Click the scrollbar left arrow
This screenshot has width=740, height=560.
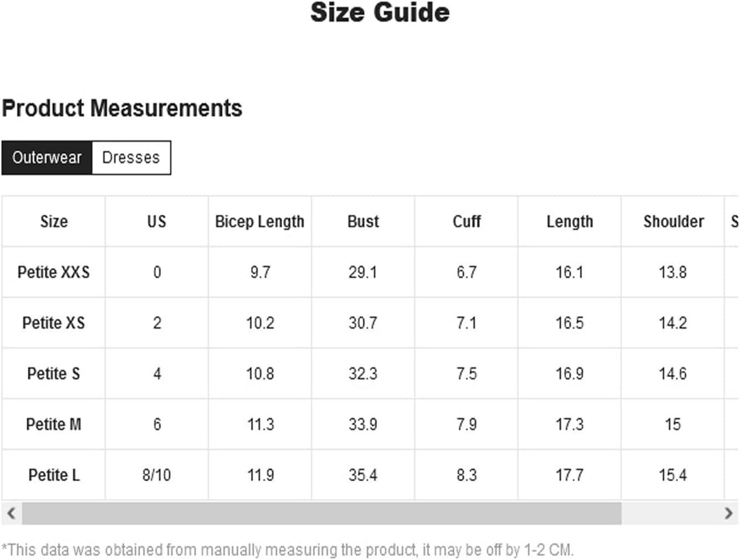click(11, 513)
